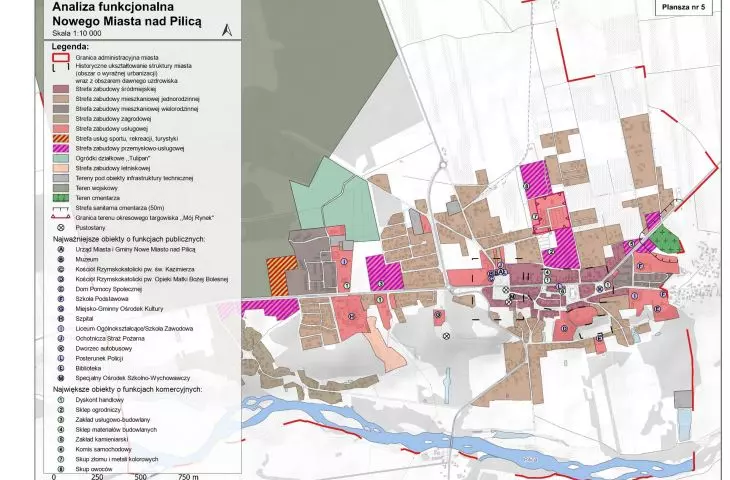Click the Strefa zabudowy zagrodowej swatch
Viewport: 730px width, 480px height.
click(61, 119)
